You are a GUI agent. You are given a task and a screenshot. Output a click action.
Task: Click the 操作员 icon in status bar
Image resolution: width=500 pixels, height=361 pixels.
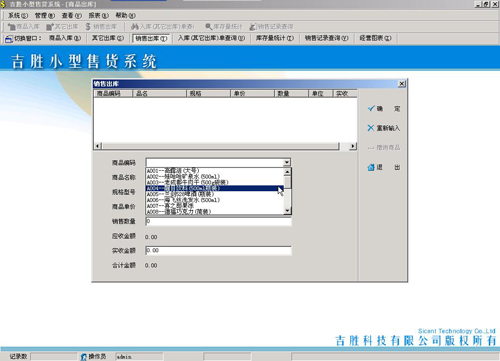click(84, 357)
